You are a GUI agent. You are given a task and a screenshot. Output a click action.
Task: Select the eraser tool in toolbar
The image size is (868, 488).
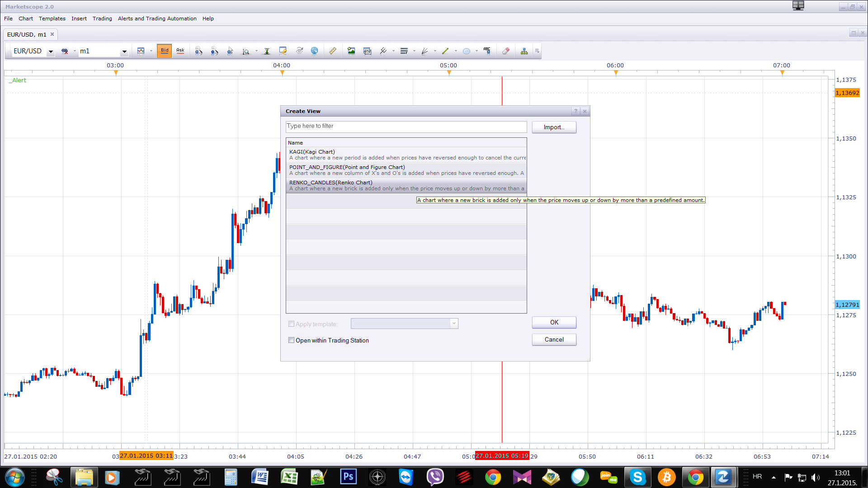pyautogui.click(x=506, y=51)
